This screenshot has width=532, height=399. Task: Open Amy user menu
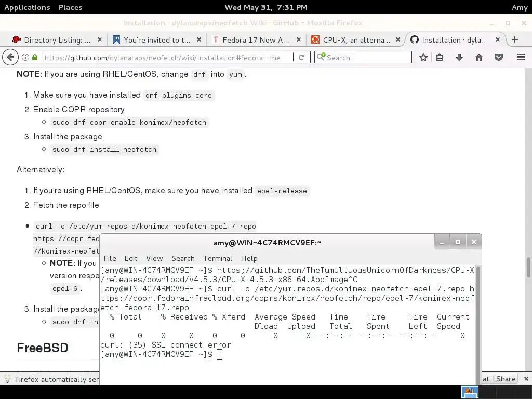[520, 7]
